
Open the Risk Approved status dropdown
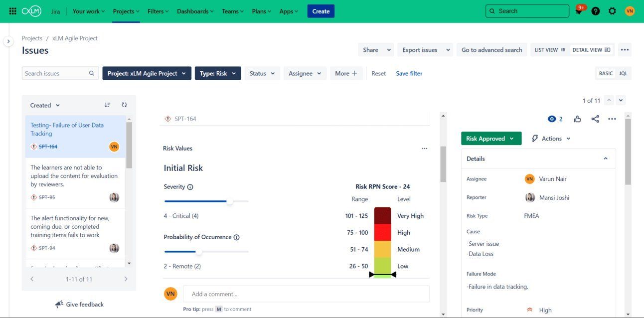point(491,139)
